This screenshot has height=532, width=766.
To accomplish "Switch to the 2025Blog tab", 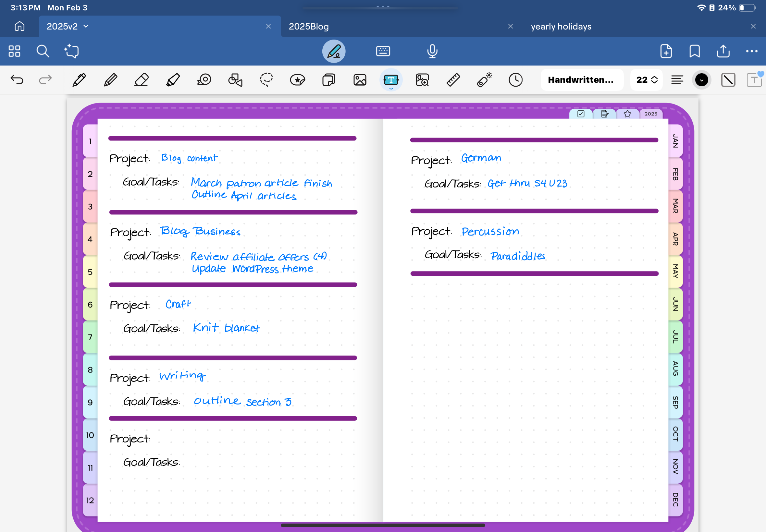I will [309, 26].
